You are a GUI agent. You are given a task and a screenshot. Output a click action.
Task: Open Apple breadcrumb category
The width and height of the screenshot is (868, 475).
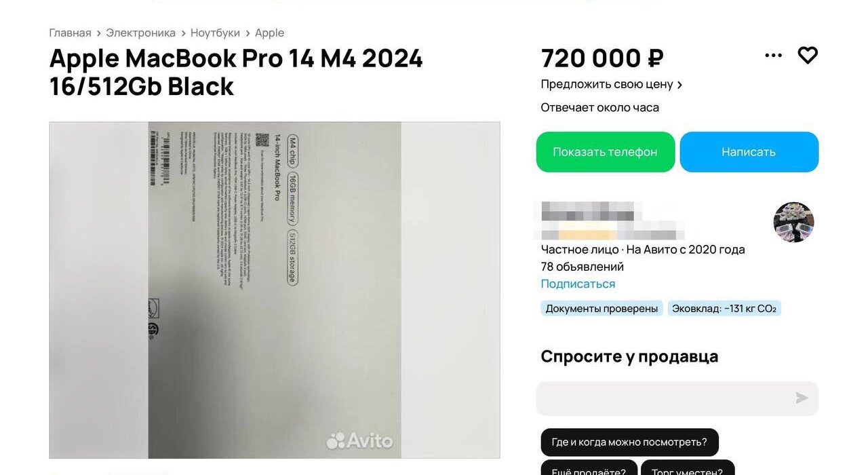pyautogui.click(x=269, y=33)
